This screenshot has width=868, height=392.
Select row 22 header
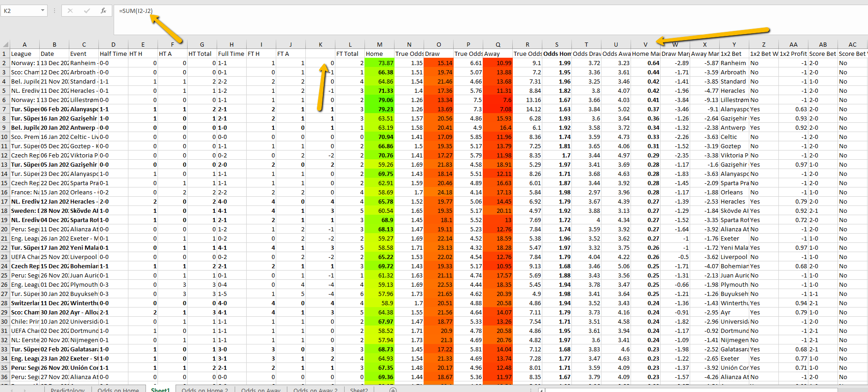pos(5,247)
